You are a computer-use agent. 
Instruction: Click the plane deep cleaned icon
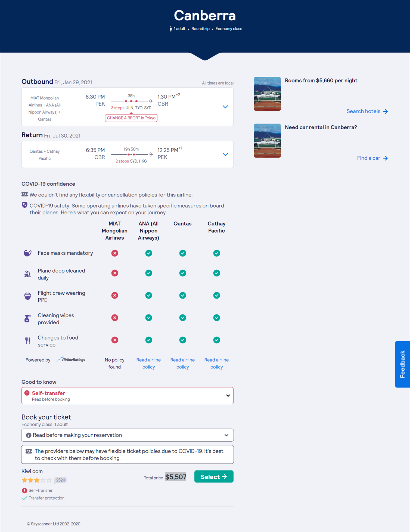28,274
